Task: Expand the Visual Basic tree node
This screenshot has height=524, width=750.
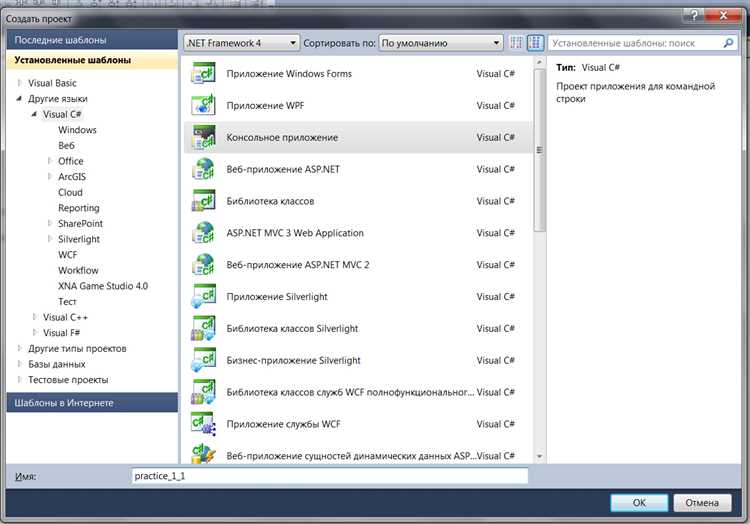Action: coord(19,83)
